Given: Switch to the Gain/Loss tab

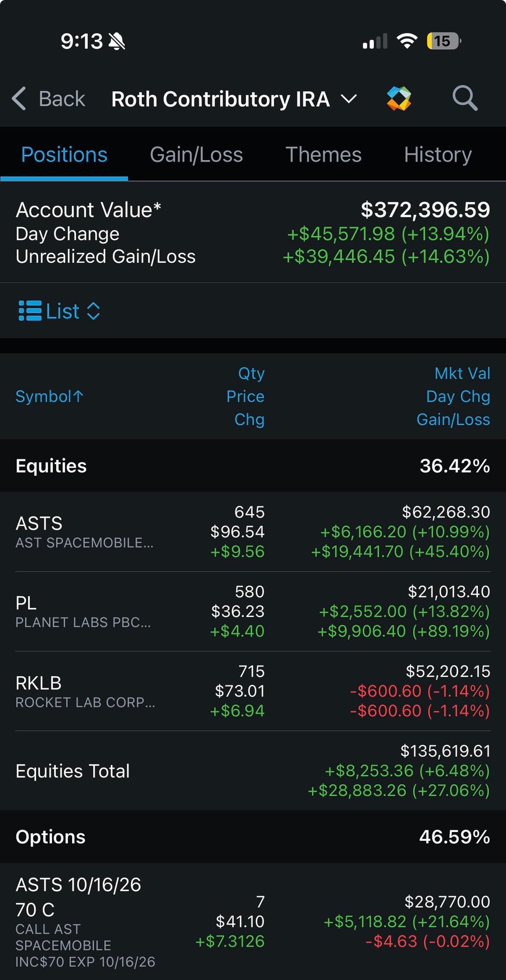Looking at the screenshot, I should pyautogui.click(x=196, y=155).
